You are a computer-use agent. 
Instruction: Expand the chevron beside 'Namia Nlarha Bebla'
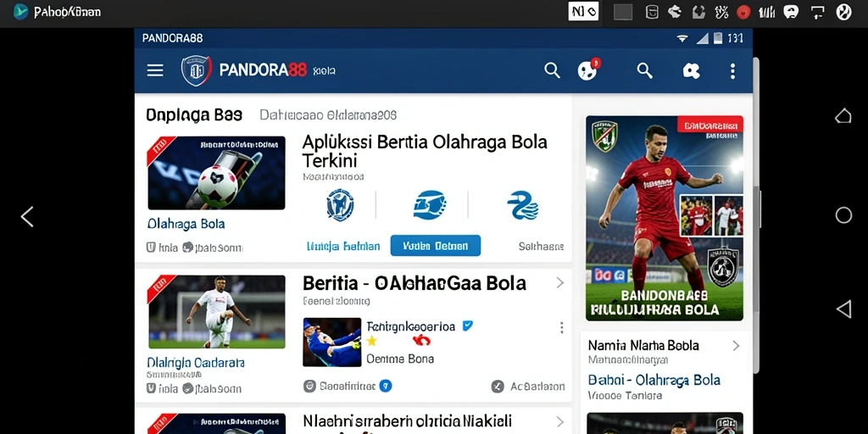pyautogui.click(x=736, y=346)
